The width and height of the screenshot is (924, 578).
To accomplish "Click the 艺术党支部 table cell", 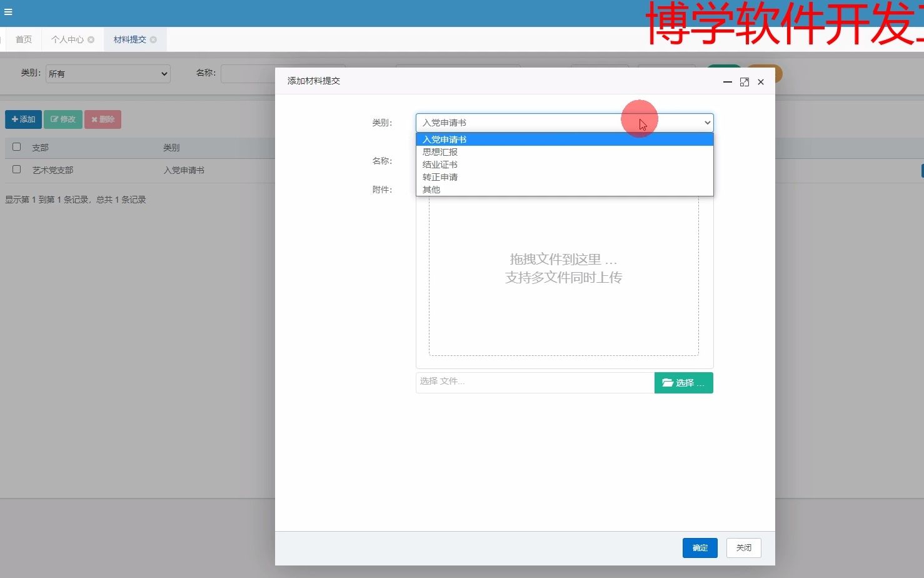I will click(53, 170).
